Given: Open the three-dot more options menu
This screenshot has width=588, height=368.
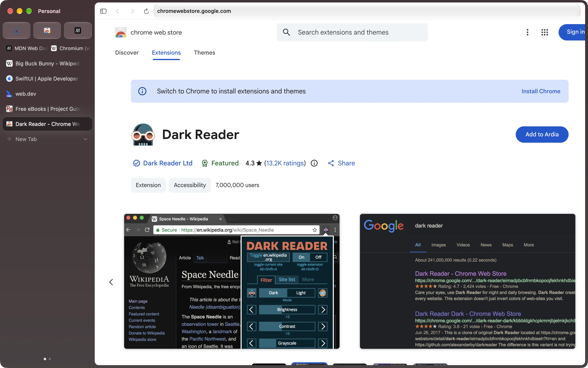Looking at the screenshot, I should click(x=528, y=32).
